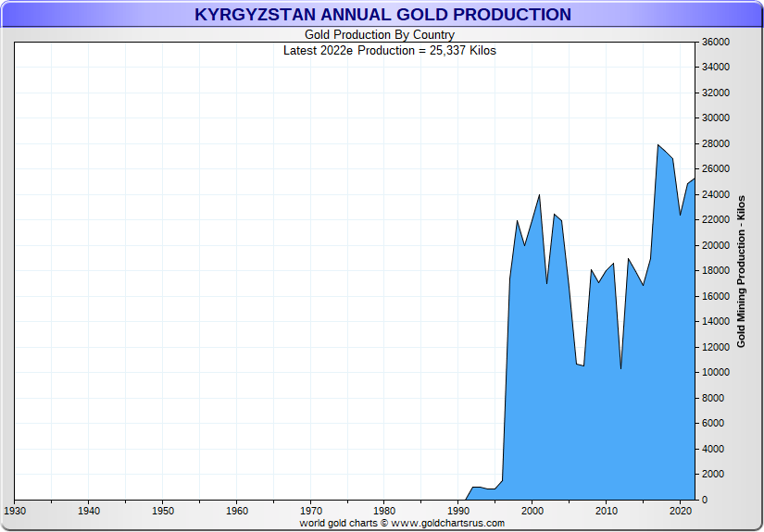
Task: Select the 1950 x-axis year label
Action: (x=163, y=511)
